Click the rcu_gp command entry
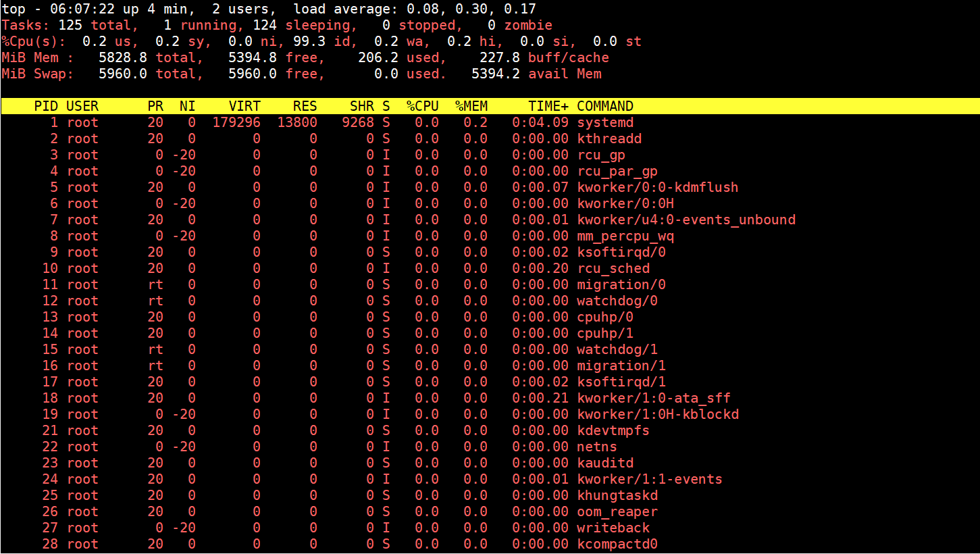Image resolution: width=980 pixels, height=554 pixels. click(x=601, y=155)
